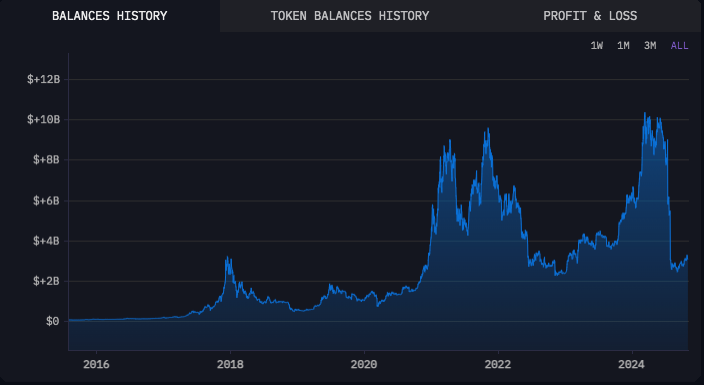Choose the 1M time range
Viewport: 704px width, 385px height.
click(623, 45)
